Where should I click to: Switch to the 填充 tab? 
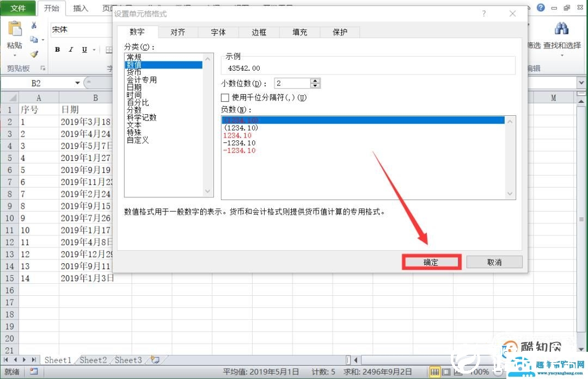299,32
